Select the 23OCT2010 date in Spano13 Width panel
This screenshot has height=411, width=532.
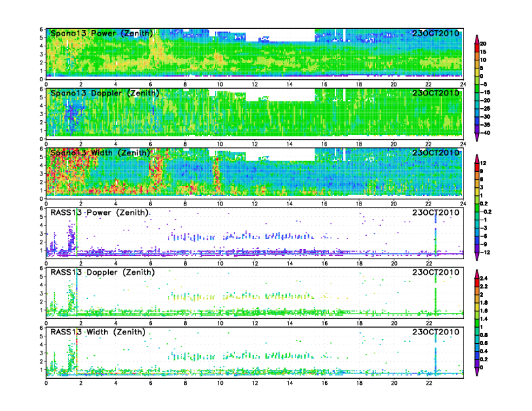(x=436, y=152)
